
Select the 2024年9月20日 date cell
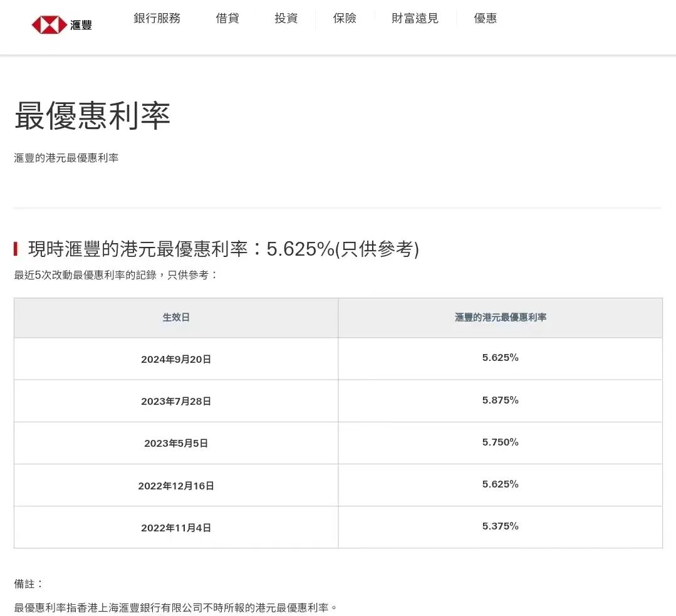[176, 359]
